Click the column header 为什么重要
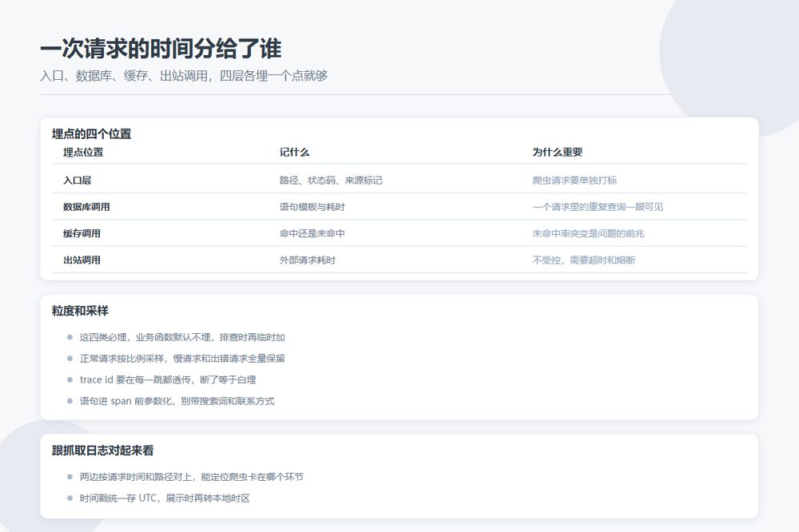799x532 pixels. [x=558, y=153]
